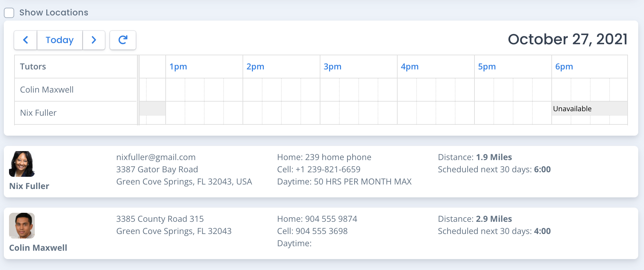This screenshot has height=270, width=644.
Task: Click the 3387 Gator Bay Road address
Action: pyautogui.click(x=157, y=169)
